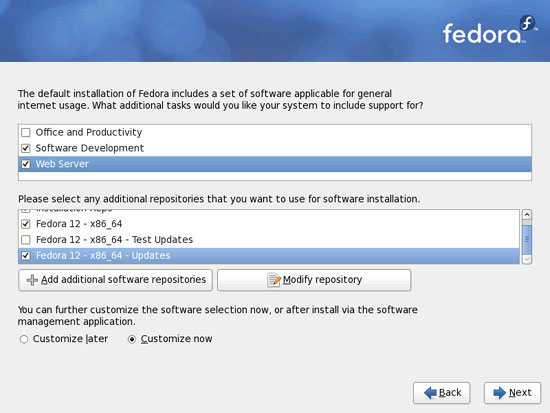550x413 pixels.
Task: Click the repository list scroll up arrow
Action: tap(527, 214)
